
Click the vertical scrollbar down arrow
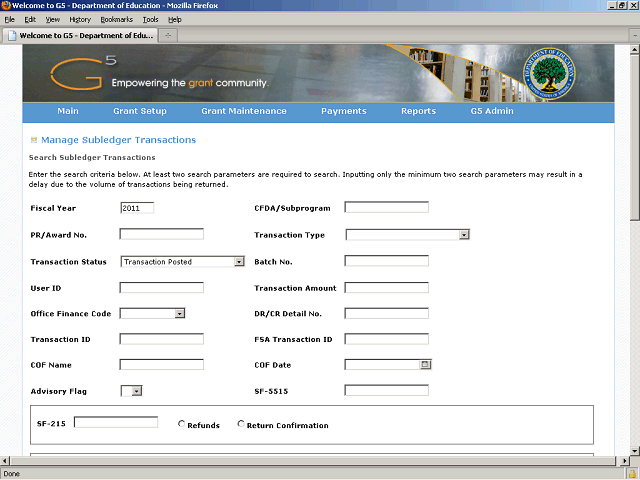tap(635, 451)
